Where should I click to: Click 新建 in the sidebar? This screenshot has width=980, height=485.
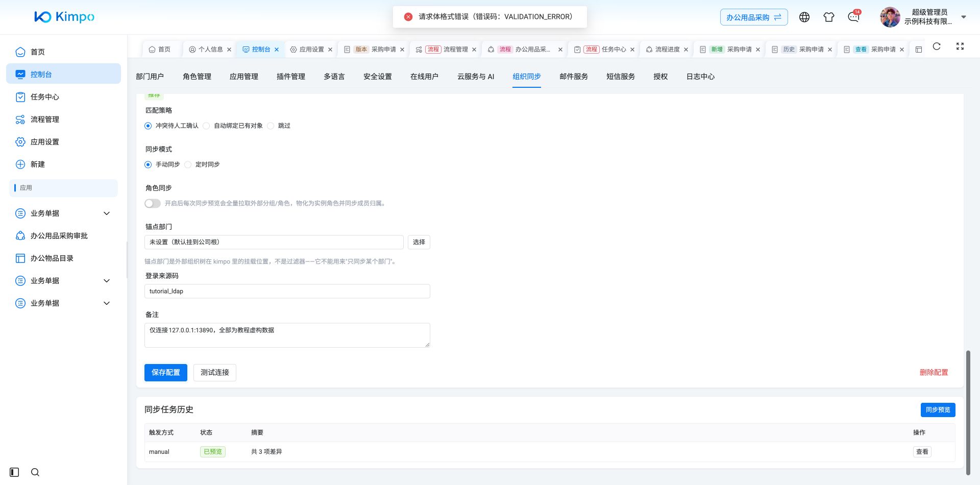(x=63, y=164)
